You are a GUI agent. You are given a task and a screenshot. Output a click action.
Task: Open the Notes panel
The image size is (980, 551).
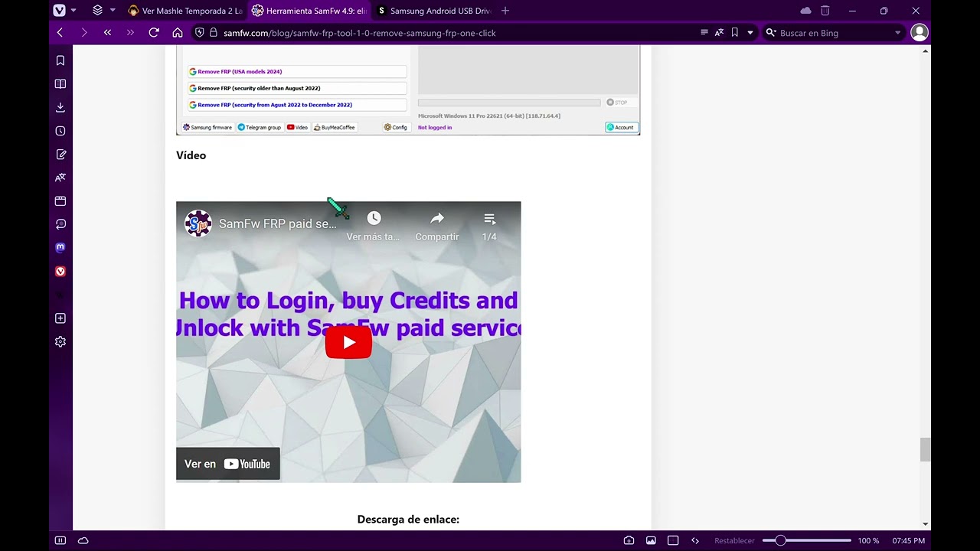click(x=60, y=155)
